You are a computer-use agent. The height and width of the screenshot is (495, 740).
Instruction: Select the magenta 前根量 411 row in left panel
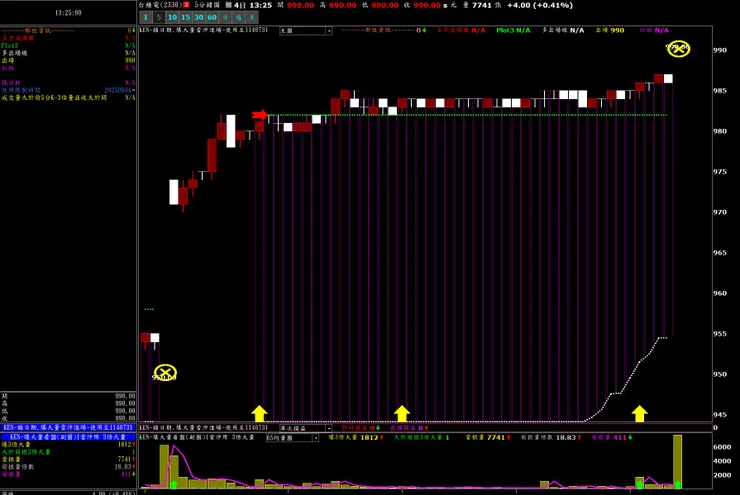click(x=68, y=474)
